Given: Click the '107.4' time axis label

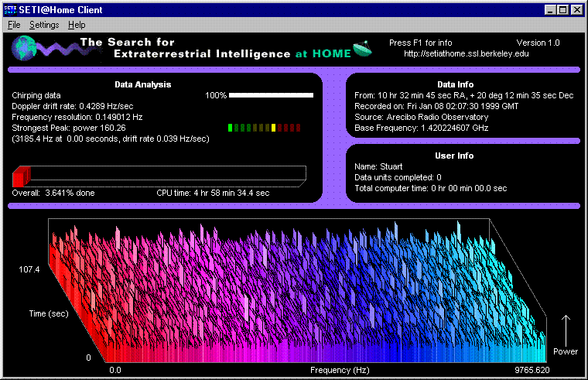Looking at the screenshot, I should pyautogui.click(x=29, y=269).
